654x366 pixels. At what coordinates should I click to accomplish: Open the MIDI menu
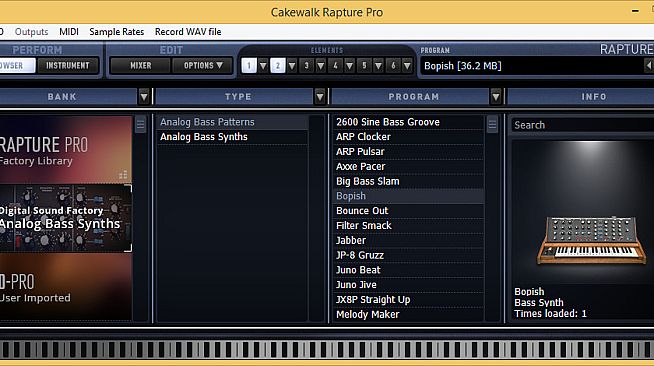(69, 32)
